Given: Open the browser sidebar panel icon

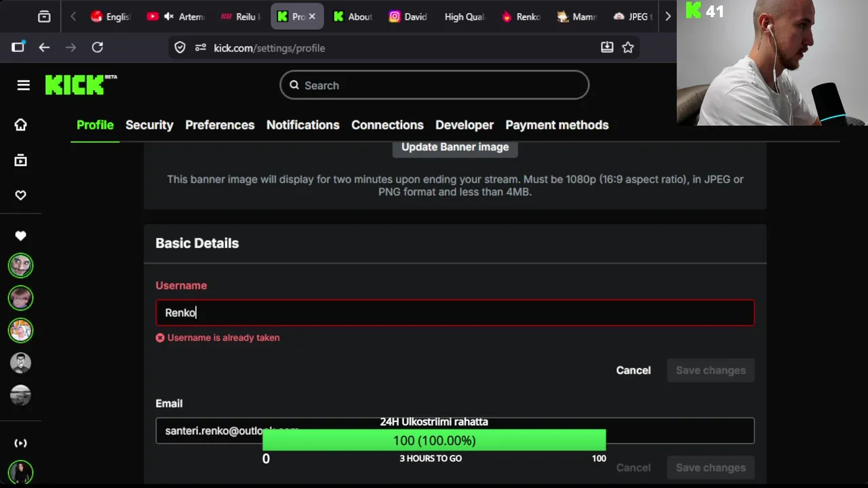Looking at the screenshot, I should point(18,47).
